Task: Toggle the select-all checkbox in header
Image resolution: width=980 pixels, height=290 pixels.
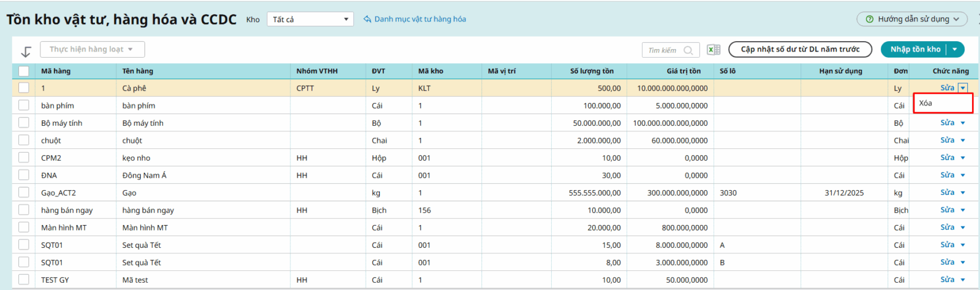Action: click(24, 71)
